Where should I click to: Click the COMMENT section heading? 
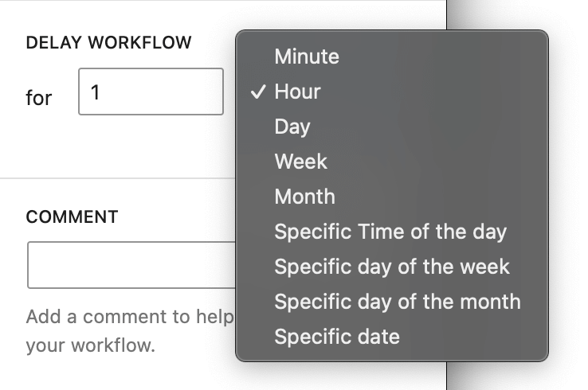click(x=72, y=216)
